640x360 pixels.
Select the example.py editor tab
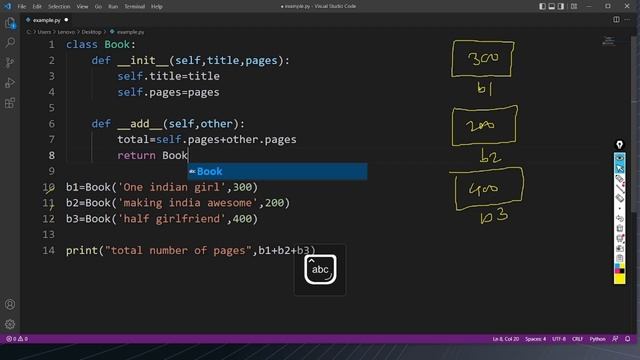coord(47,20)
